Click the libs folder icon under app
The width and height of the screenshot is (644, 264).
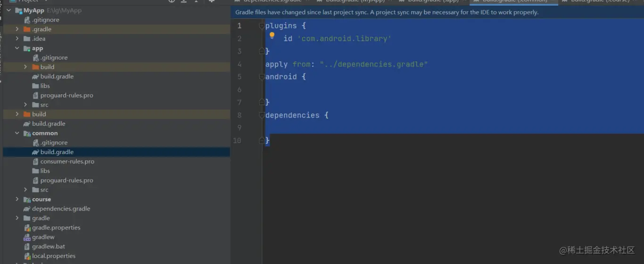click(36, 86)
